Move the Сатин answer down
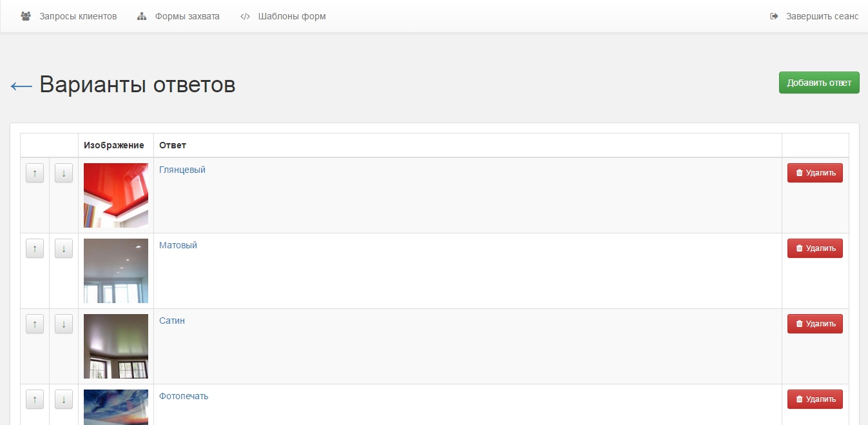Image resolution: width=868 pixels, height=425 pixels. (64, 324)
